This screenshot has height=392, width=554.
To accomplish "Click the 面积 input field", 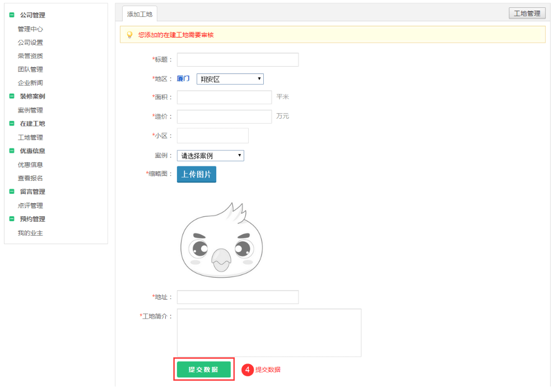I will 224,97.
